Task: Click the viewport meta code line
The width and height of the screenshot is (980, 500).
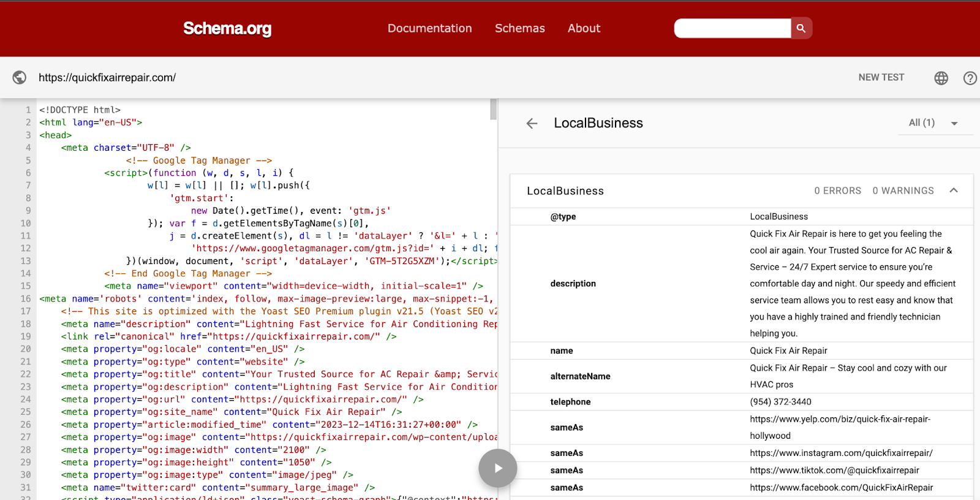Action: click(x=293, y=286)
